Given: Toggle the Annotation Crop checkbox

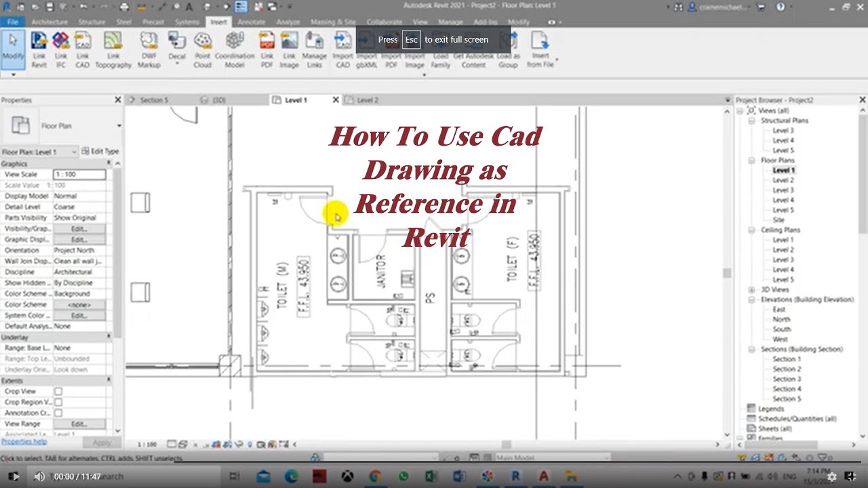Looking at the screenshot, I should tap(58, 413).
